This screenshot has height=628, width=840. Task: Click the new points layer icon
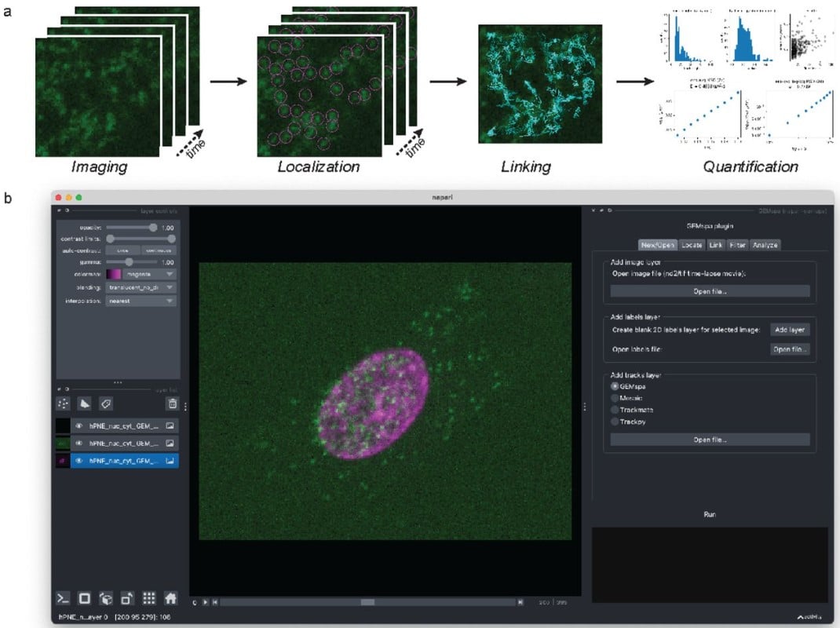click(64, 403)
